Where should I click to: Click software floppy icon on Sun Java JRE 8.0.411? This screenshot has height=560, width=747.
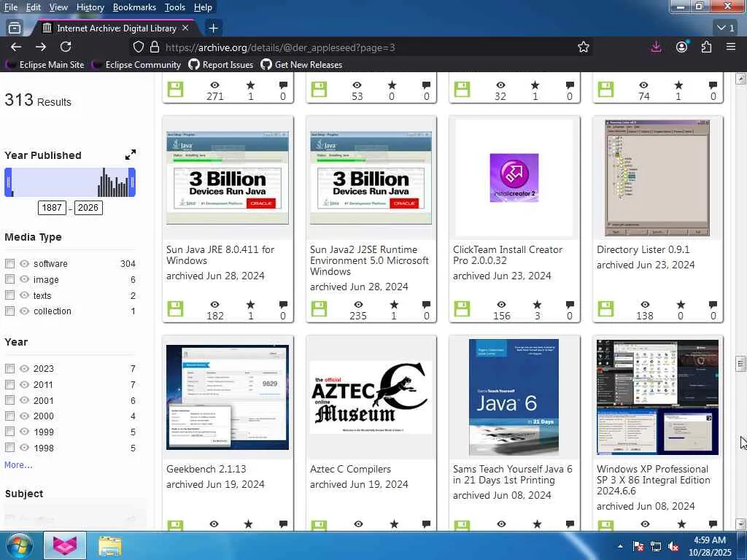(175, 309)
